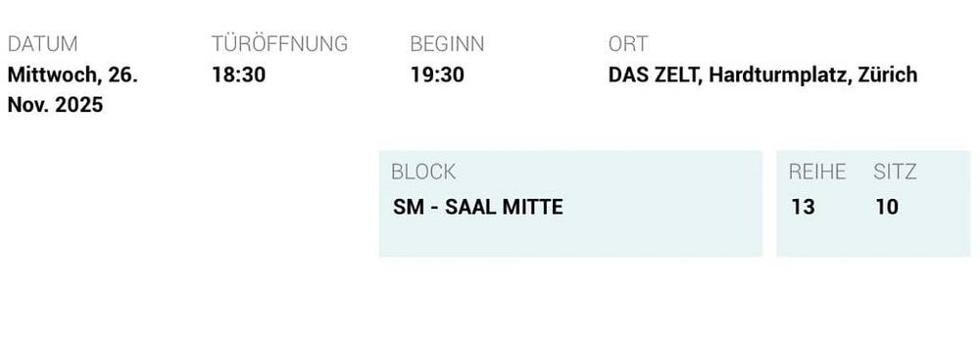Image resolution: width=980 pixels, height=353 pixels.
Task: Click the light blue row and seat panel
Action: 873,203
